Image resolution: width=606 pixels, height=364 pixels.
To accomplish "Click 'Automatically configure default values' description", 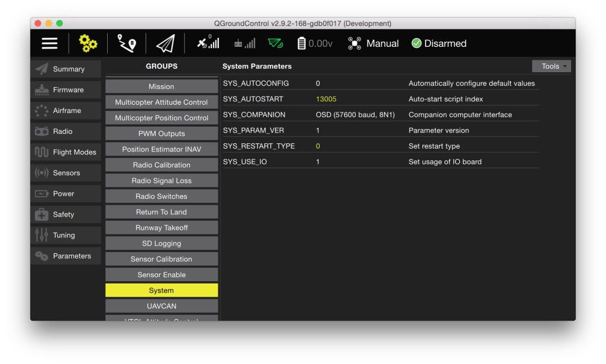I will 472,83.
